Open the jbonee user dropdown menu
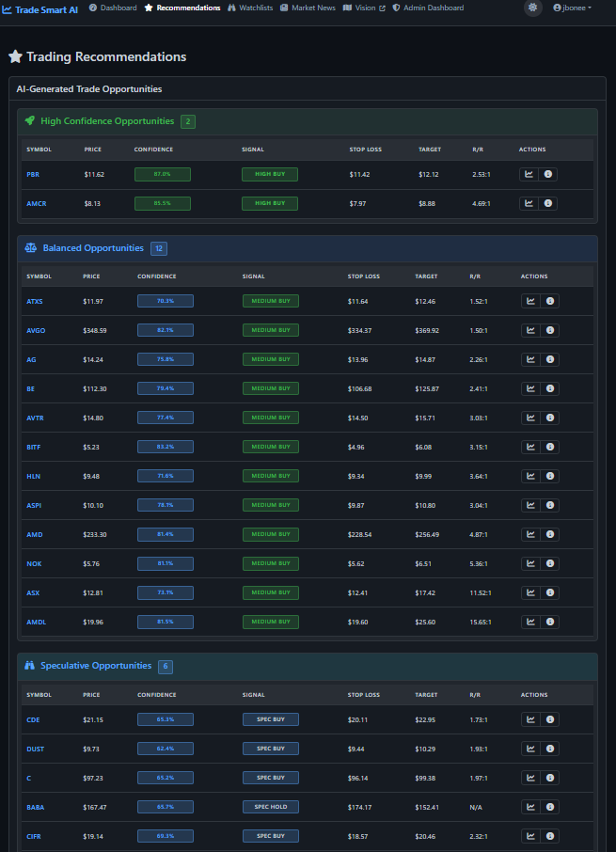This screenshot has width=616, height=852. pos(572,8)
